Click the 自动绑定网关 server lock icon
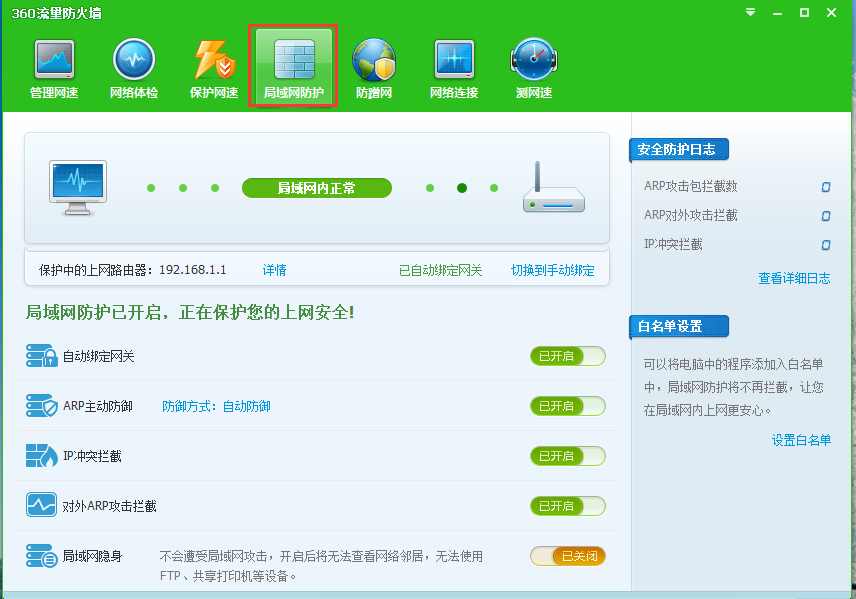The image size is (856, 599). [x=41, y=356]
